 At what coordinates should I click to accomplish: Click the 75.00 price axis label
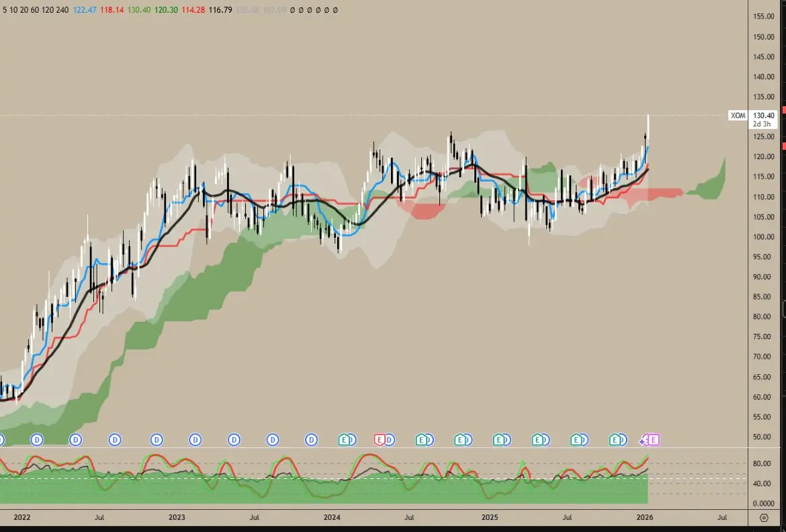(763, 337)
